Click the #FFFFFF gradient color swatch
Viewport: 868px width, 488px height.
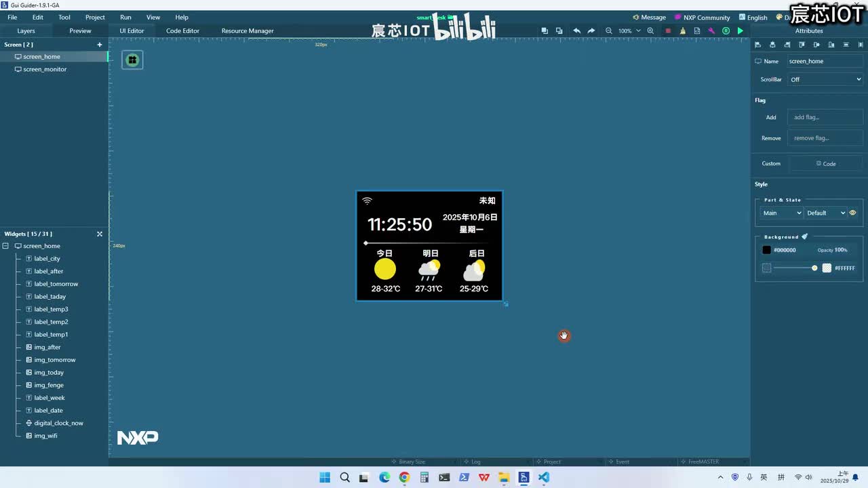click(827, 268)
